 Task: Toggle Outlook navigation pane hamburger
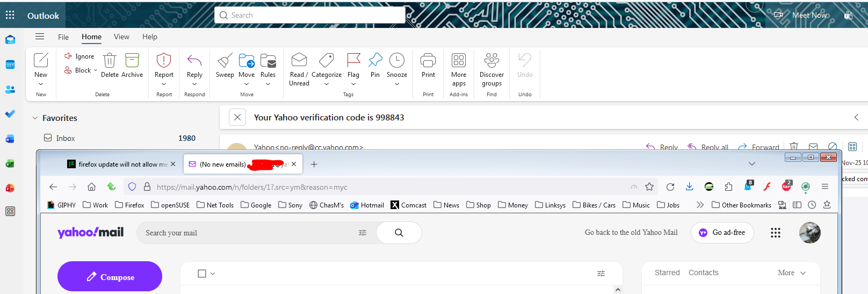[40, 37]
